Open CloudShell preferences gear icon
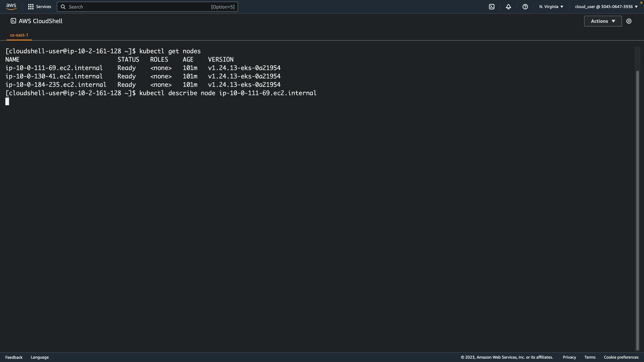This screenshot has width=644, height=362. [629, 21]
